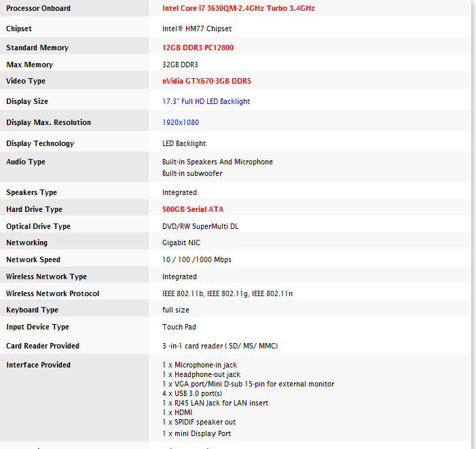Select 'nVidia GTX670-3GB DDR5' value
Screen dimensions: 476x449
click(x=206, y=81)
